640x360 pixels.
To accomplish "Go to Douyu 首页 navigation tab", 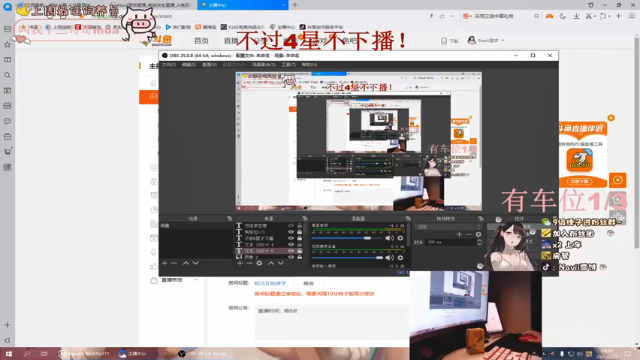I will [x=201, y=40].
